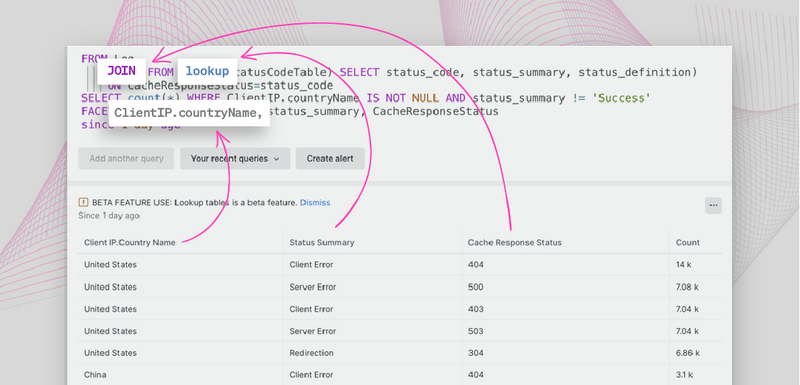Click into the query editor SELECT line

[x=365, y=98]
